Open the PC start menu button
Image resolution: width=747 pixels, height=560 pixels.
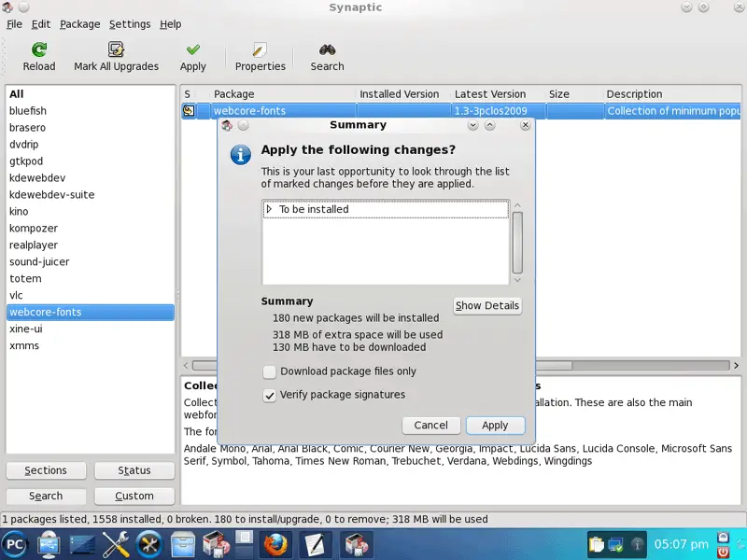pos(15,542)
